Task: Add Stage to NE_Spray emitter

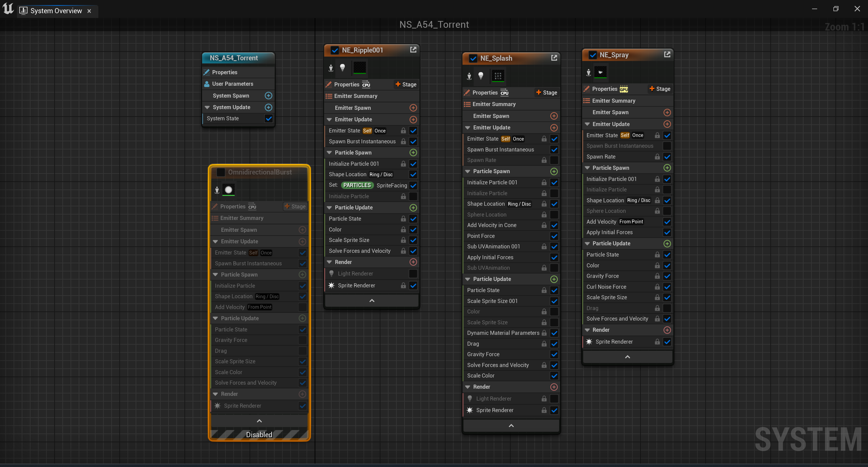Action: click(x=660, y=89)
